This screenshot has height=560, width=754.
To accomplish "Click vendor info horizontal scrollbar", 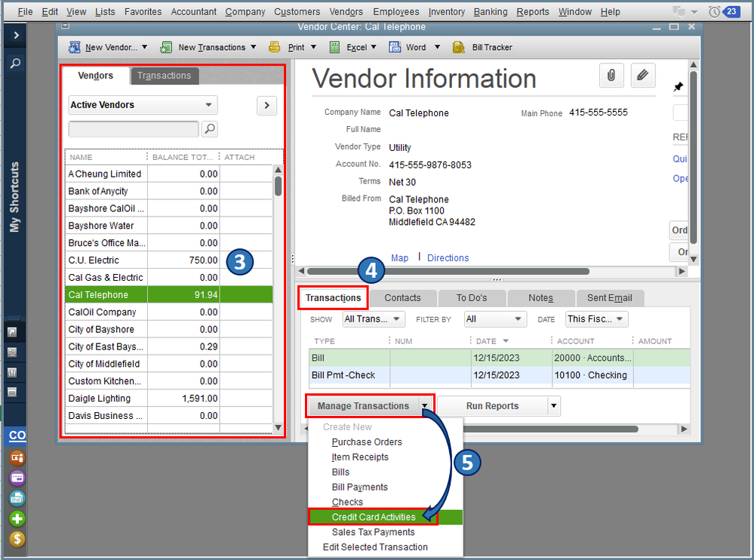I will [448, 271].
